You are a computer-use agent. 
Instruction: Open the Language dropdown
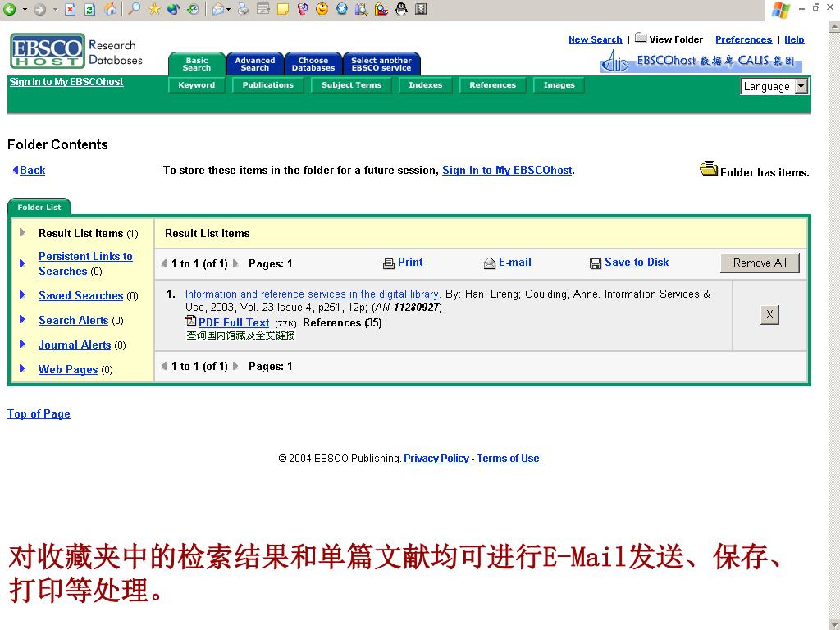[774, 86]
